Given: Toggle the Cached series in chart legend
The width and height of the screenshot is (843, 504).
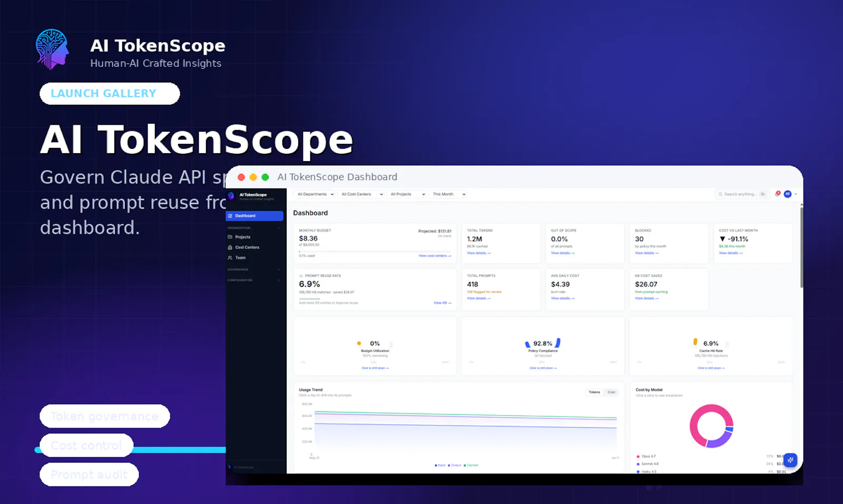Looking at the screenshot, I should tap(470, 466).
